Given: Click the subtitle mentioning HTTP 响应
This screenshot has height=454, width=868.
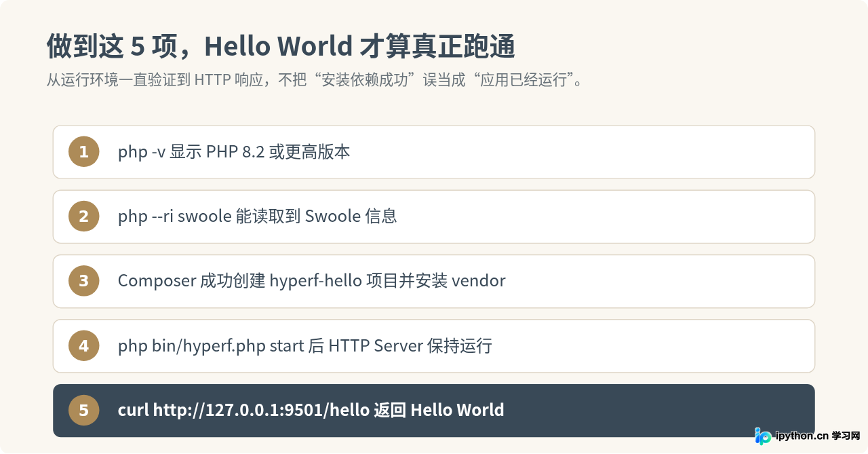Looking at the screenshot, I should (314, 80).
